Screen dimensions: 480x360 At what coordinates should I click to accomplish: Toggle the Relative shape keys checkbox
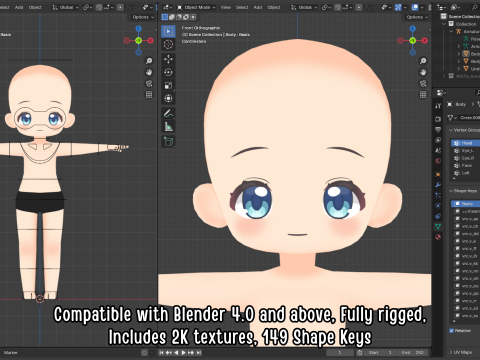click(x=452, y=331)
